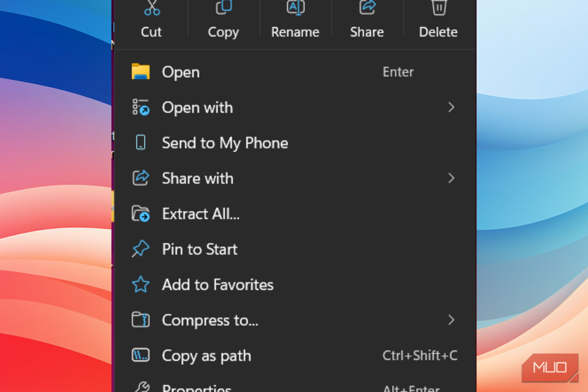Click the zipped folder Compress to icon

click(x=141, y=320)
